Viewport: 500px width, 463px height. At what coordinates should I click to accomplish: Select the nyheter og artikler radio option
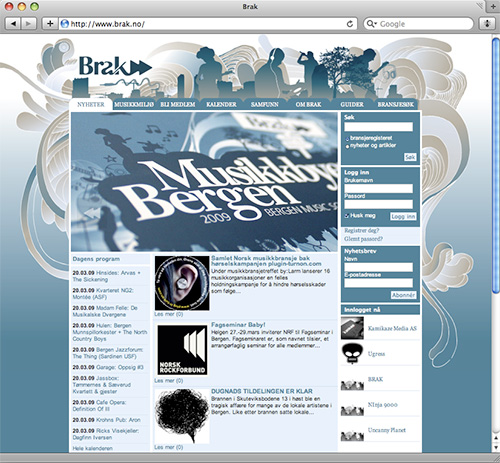tap(347, 146)
